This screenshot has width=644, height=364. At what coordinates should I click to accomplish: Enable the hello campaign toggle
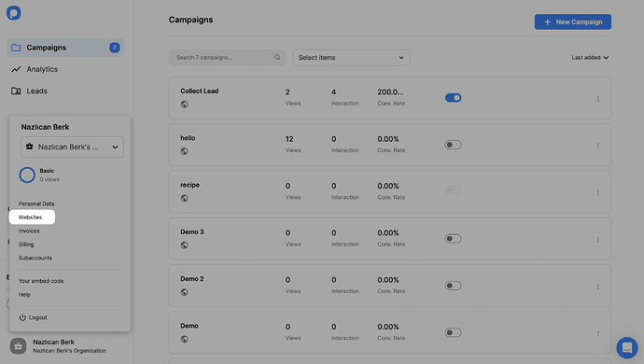tap(453, 145)
